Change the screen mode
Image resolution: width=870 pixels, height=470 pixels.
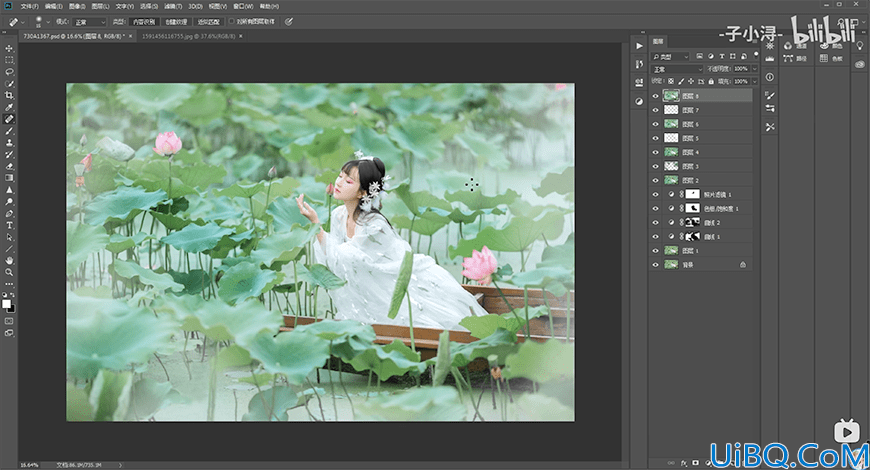tap(9, 333)
